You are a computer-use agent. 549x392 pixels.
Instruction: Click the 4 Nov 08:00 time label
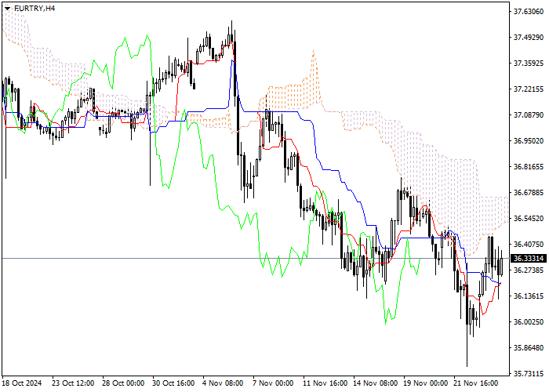(x=223, y=383)
